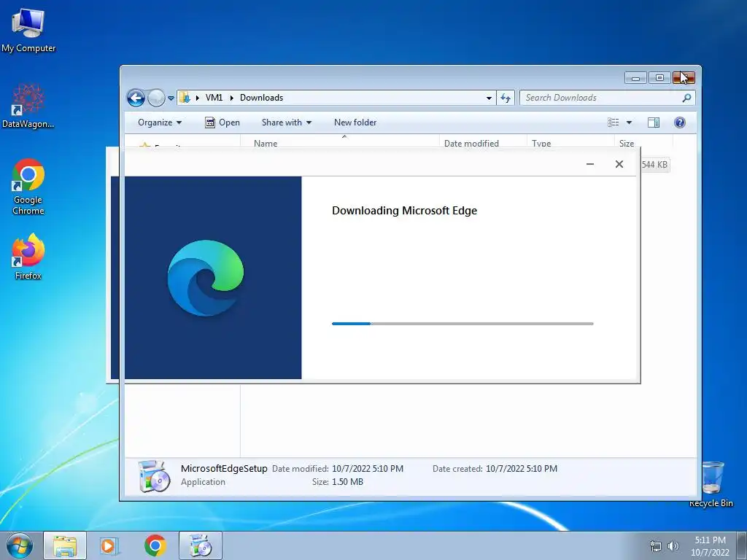Open Explorer help question mark
The height and width of the screenshot is (560, 747).
click(x=680, y=122)
